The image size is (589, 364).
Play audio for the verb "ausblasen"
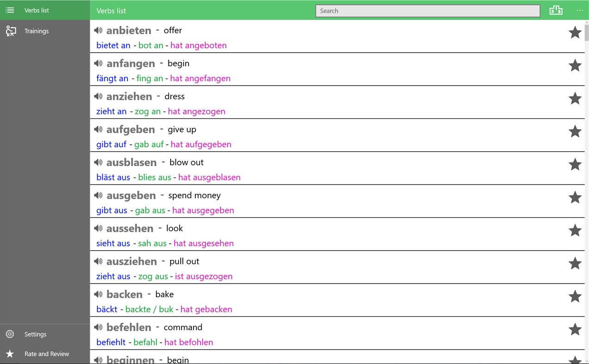click(98, 162)
